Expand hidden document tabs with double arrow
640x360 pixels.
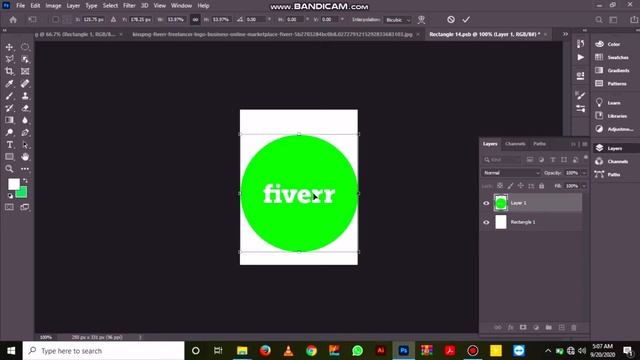(x=565, y=34)
